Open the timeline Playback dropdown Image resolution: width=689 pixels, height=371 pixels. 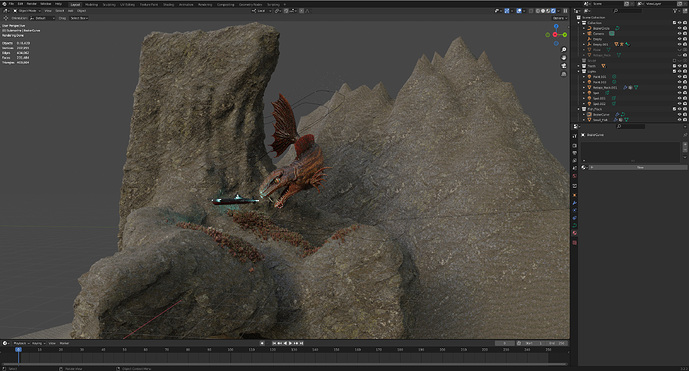point(21,343)
